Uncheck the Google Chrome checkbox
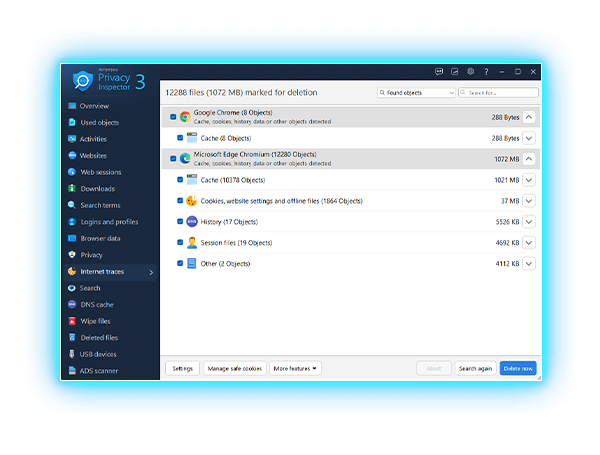Image resolution: width=600 pixels, height=455 pixels. [x=173, y=117]
